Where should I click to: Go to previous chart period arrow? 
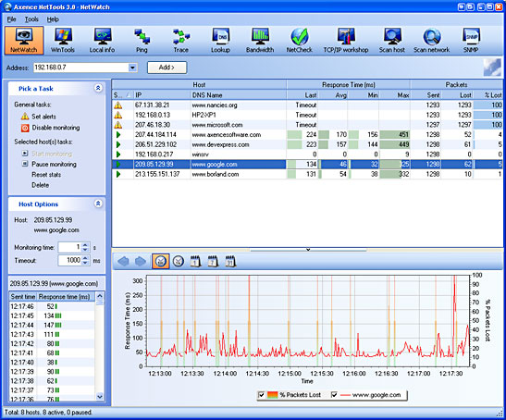(123, 261)
